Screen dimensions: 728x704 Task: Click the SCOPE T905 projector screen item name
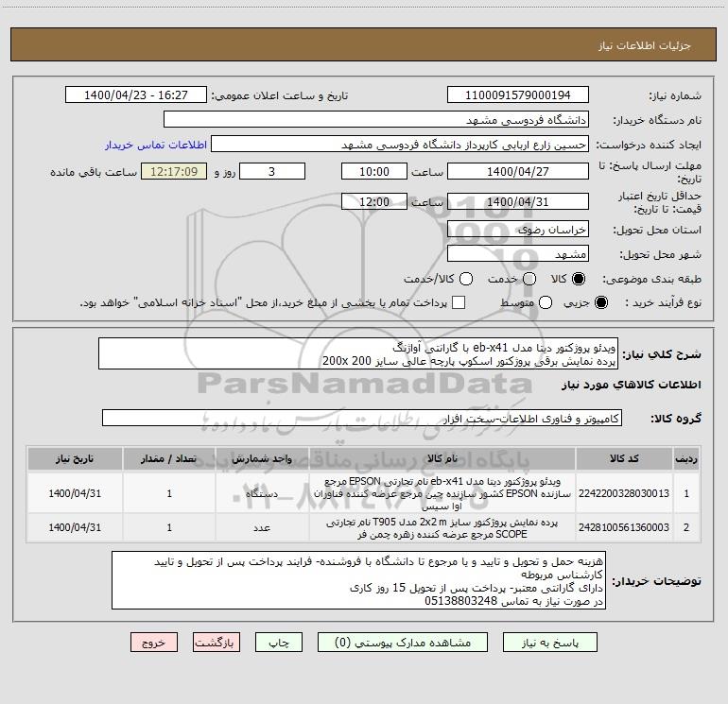tap(442, 528)
